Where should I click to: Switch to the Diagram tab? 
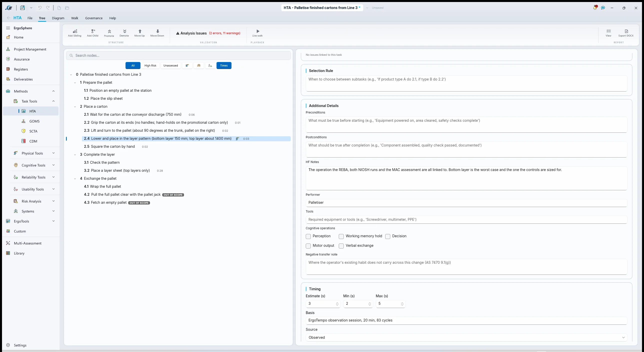click(58, 18)
